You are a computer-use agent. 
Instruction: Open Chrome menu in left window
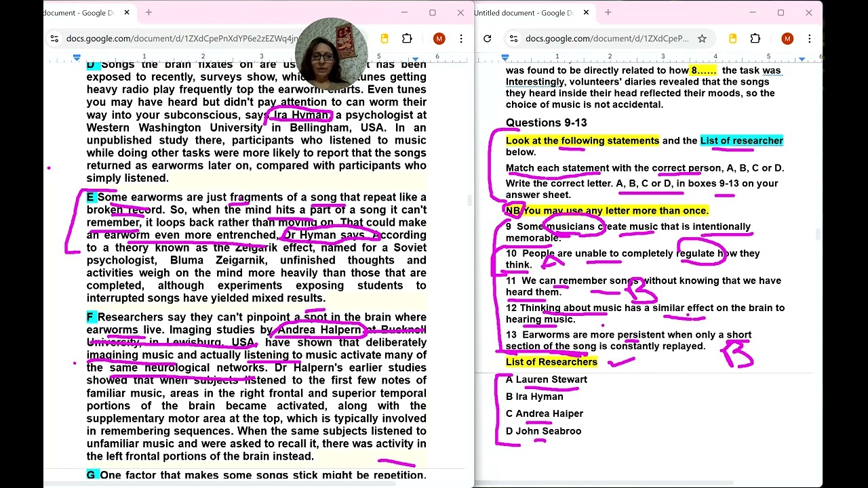coord(461,39)
